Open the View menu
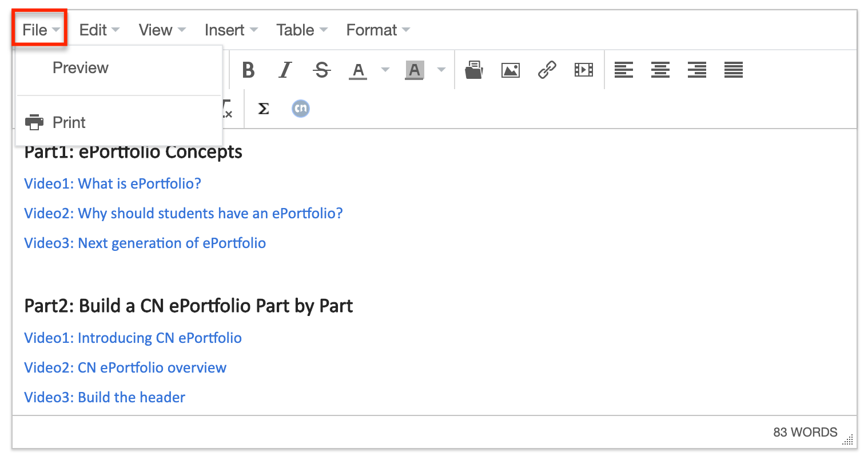Screen dimensions: 868x456 coord(162,30)
